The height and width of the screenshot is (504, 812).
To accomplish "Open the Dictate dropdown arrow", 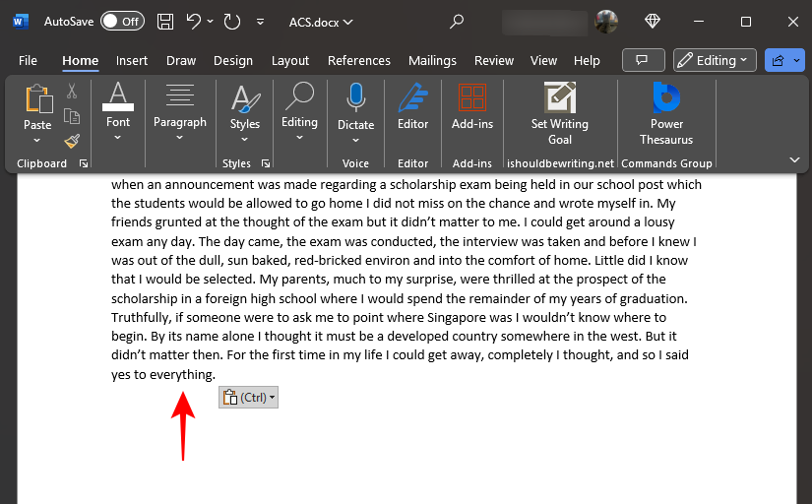I will pyautogui.click(x=356, y=139).
